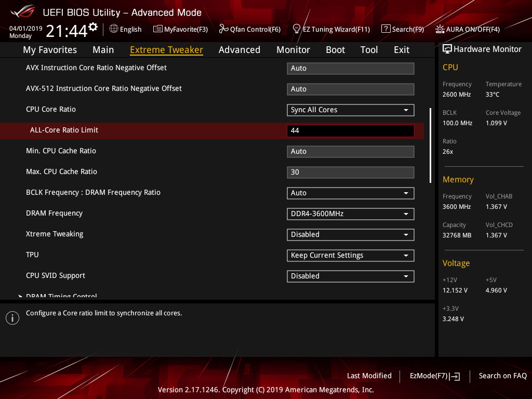
Task: Click AVX-512 Instruction Core Ratio Negative Offset field
Action: pyautogui.click(x=351, y=89)
